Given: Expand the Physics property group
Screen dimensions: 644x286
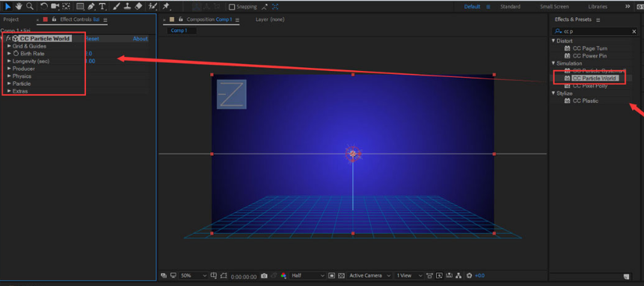Looking at the screenshot, I should coord(10,76).
